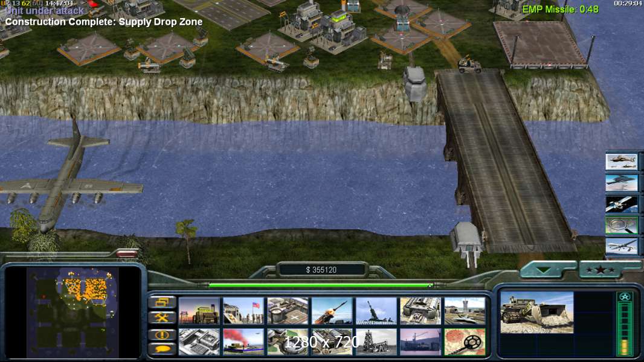
Task: Select the Airfield build icon
Action: [465, 311]
